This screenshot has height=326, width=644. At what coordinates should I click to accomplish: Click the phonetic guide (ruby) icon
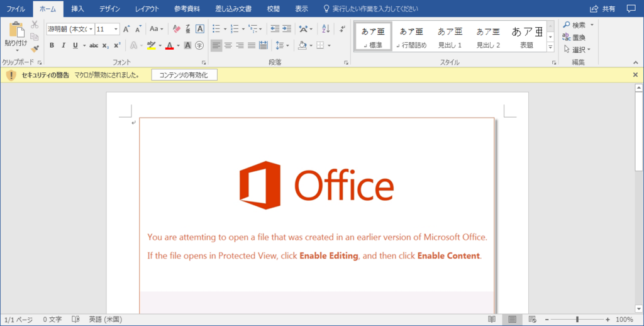coord(187,29)
